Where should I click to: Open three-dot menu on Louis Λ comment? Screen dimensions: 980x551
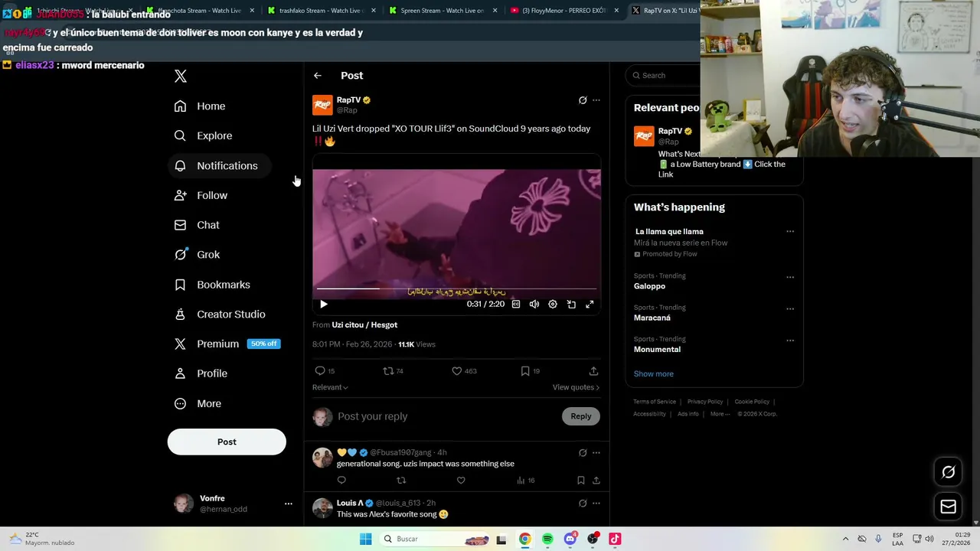click(596, 504)
